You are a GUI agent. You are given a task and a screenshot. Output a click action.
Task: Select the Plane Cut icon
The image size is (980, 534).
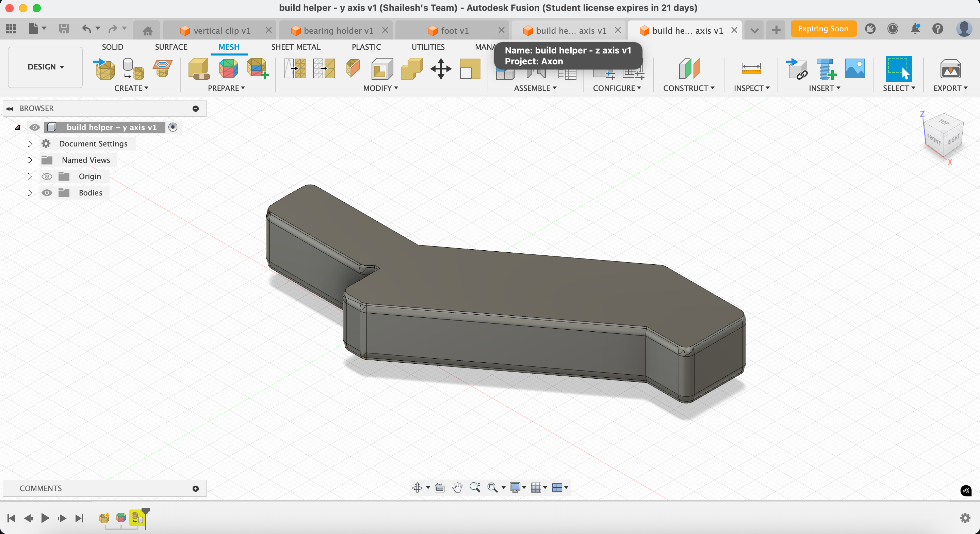[x=353, y=69]
